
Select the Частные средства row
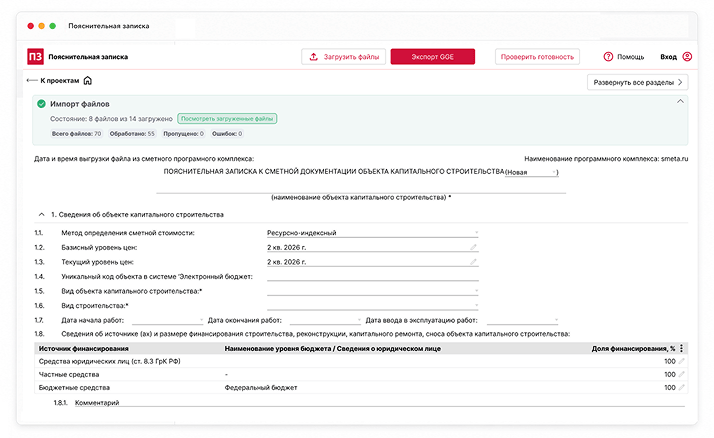[361, 374]
